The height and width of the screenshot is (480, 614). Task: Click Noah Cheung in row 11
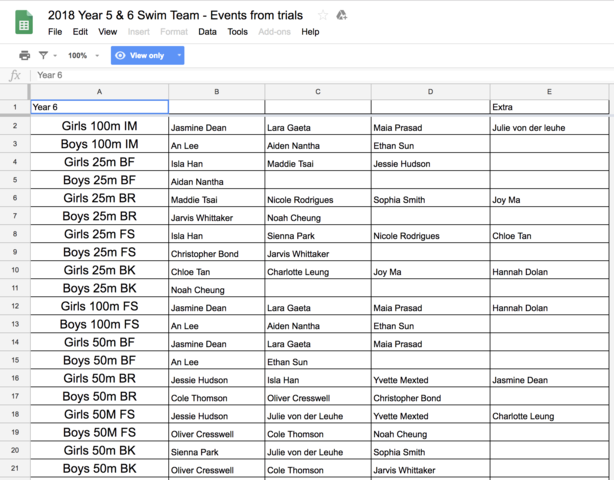217,288
